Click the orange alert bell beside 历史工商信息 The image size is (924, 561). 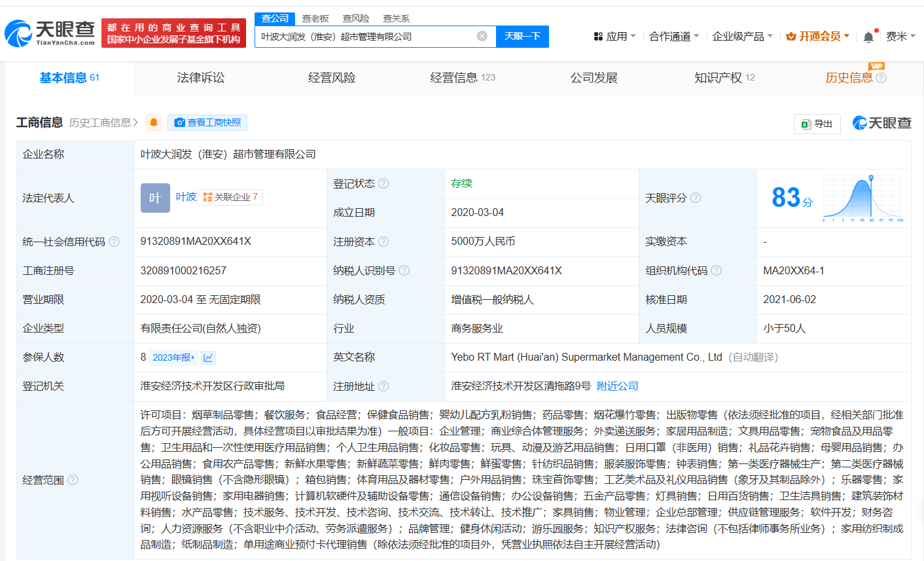point(154,122)
